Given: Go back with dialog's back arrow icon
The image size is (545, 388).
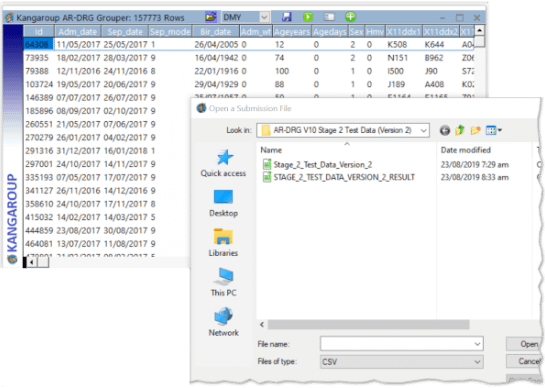Looking at the screenshot, I should [x=445, y=130].
